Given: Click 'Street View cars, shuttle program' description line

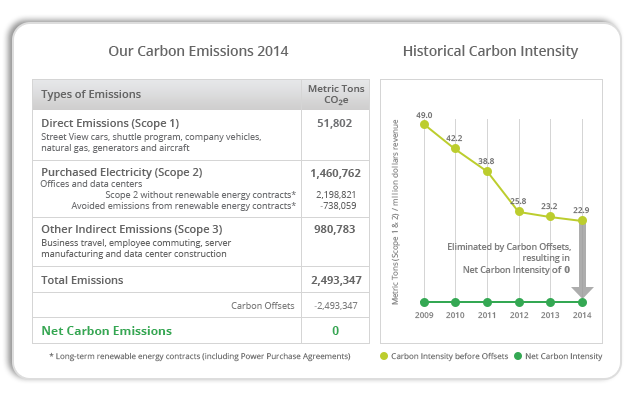Looking at the screenshot, I should pyautogui.click(x=151, y=137).
